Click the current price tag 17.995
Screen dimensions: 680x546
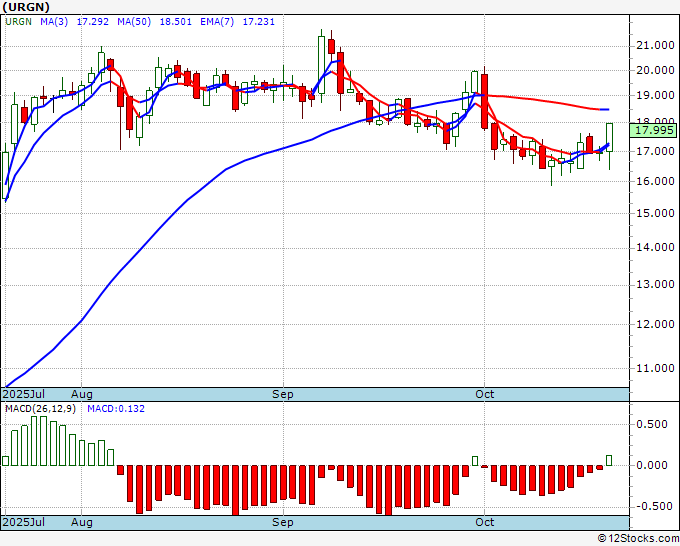click(653, 130)
